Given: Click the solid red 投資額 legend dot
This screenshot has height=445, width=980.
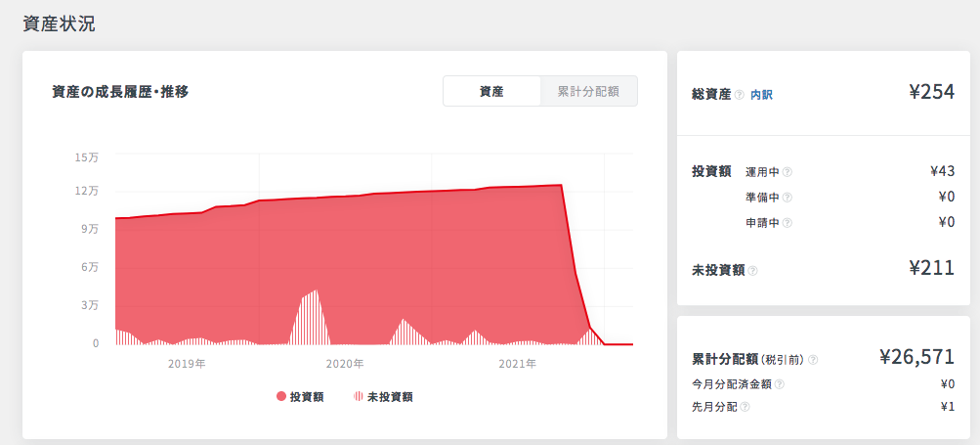Looking at the screenshot, I should tap(281, 397).
